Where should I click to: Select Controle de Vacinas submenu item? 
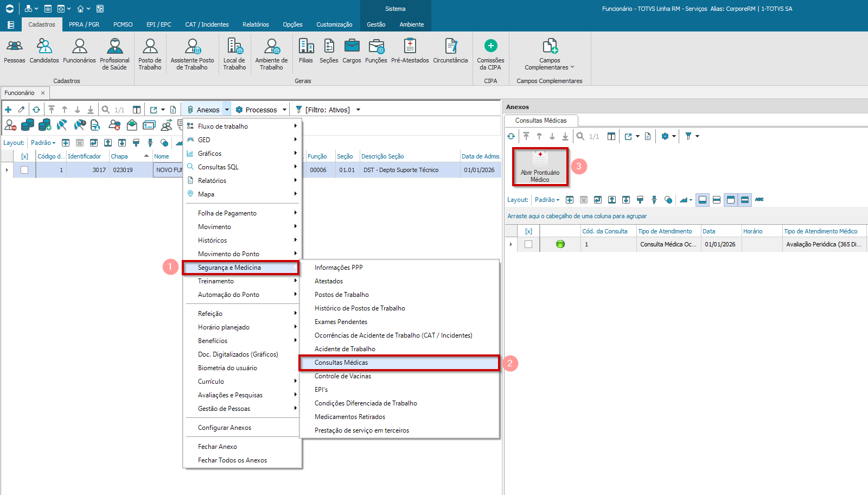point(399,376)
